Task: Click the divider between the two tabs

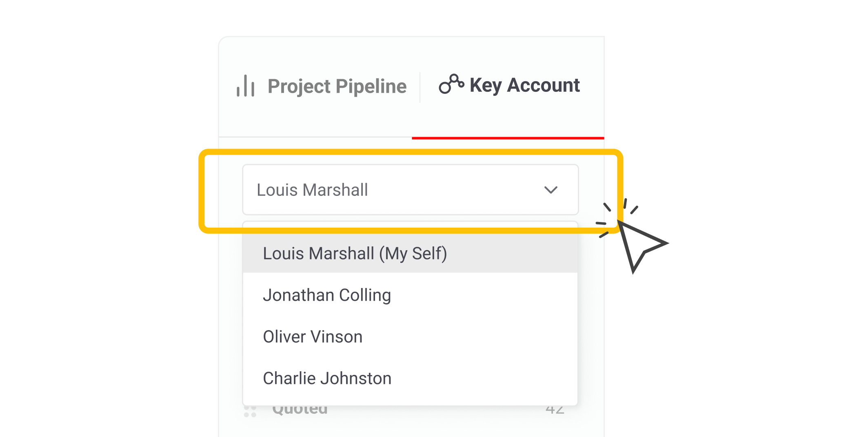Action: coord(420,87)
